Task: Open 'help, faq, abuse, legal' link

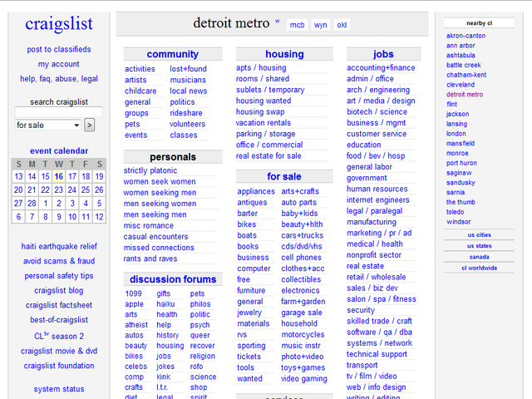Action: [59, 79]
